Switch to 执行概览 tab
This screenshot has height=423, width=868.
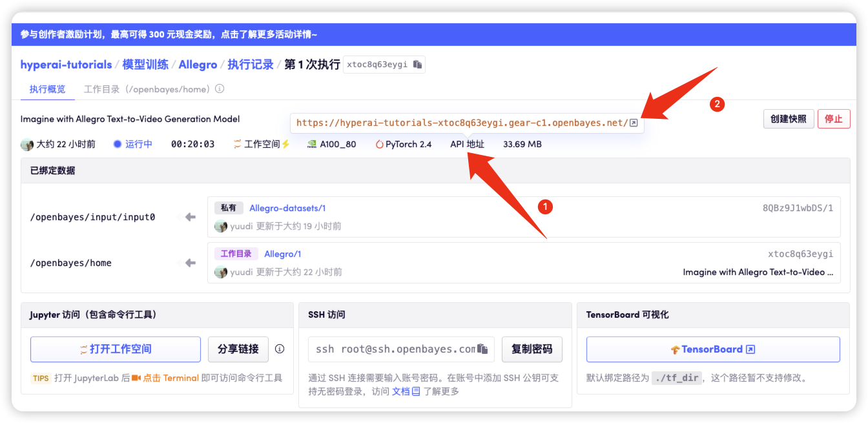[x=47, y=89]
